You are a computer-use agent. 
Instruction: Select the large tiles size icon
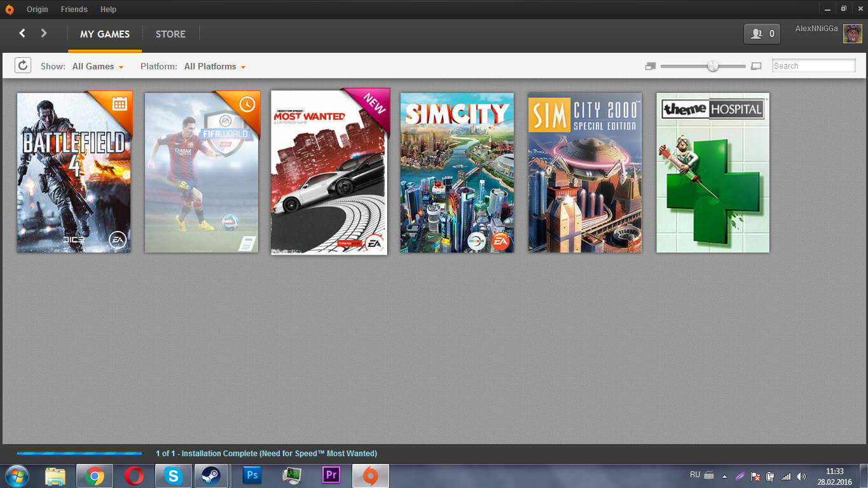(x=756, y=66)
